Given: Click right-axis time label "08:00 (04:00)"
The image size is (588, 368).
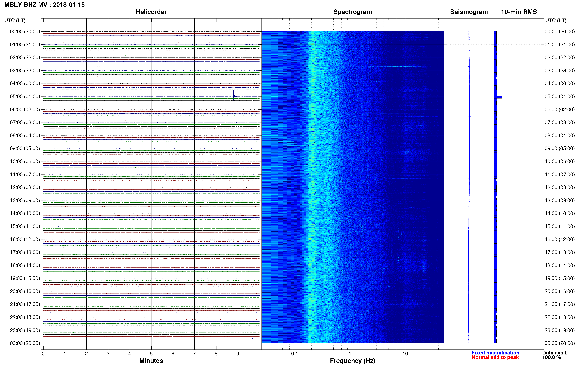Looking at the screenshot, I should (560, 135).
